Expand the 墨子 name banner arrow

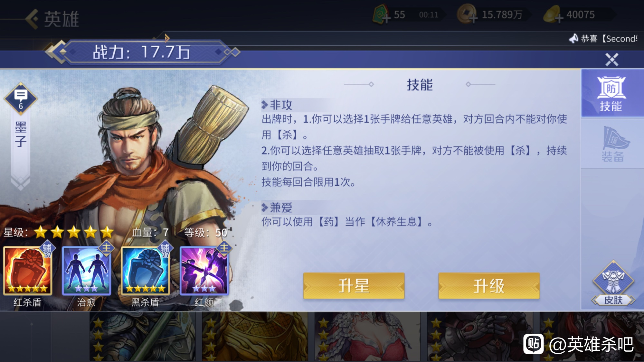pos(21,182)
